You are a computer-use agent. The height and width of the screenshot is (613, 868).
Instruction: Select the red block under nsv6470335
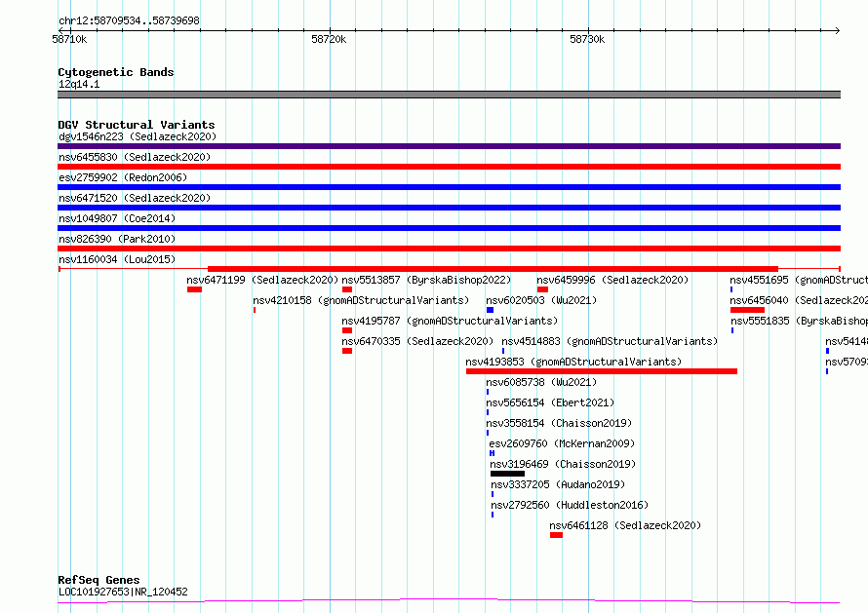(347, 351)
